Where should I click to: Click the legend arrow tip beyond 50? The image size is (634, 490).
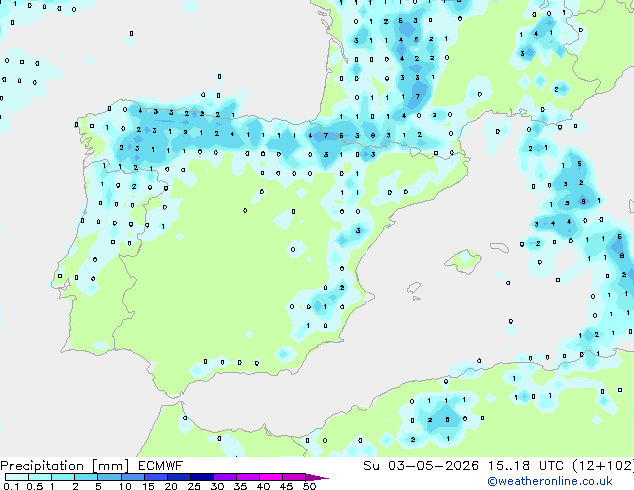pos(317,477)
